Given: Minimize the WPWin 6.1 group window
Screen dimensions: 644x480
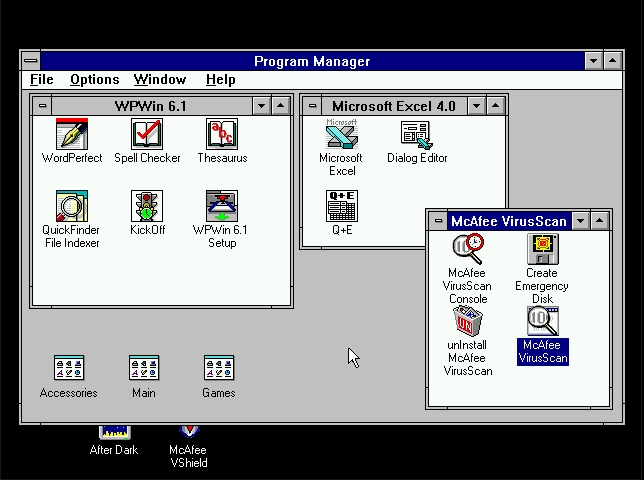Looking at the screenshot, I should (x=261, y=106).
